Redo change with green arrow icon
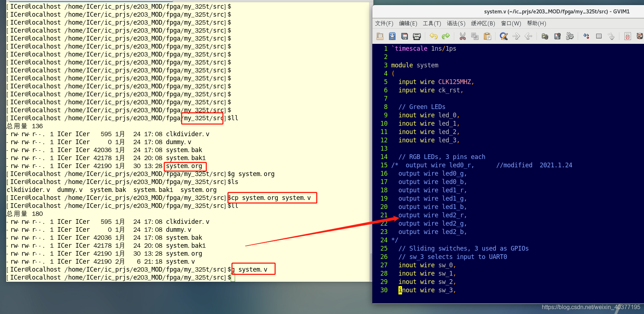This screenshot has width=644, height=314. point(446,36)
